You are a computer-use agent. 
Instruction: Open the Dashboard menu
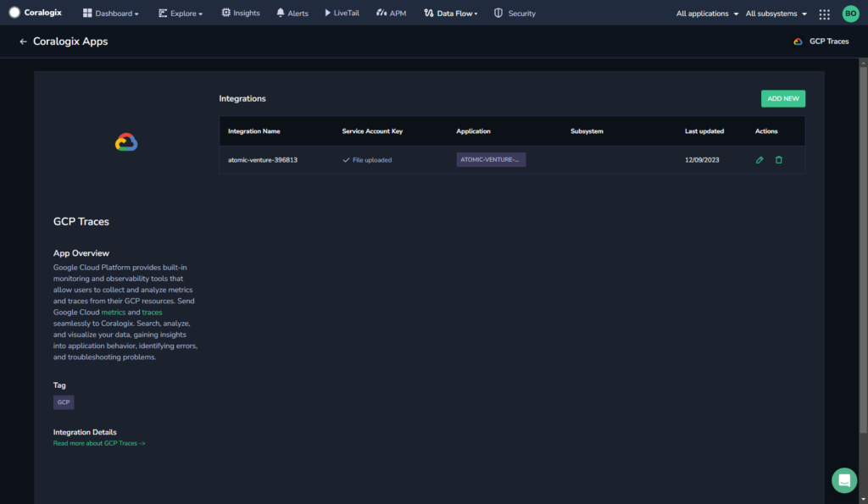pyautogui.click(x=111, y=14)
